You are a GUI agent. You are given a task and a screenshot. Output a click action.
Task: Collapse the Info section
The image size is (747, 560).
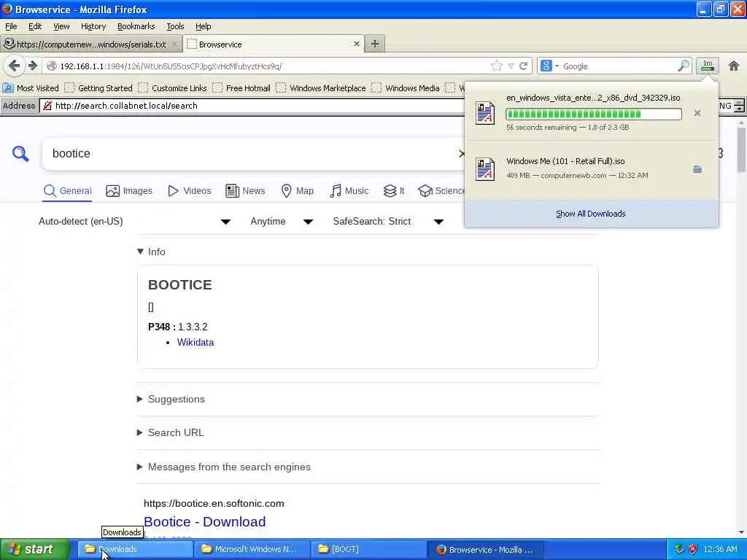coord(151,252)
